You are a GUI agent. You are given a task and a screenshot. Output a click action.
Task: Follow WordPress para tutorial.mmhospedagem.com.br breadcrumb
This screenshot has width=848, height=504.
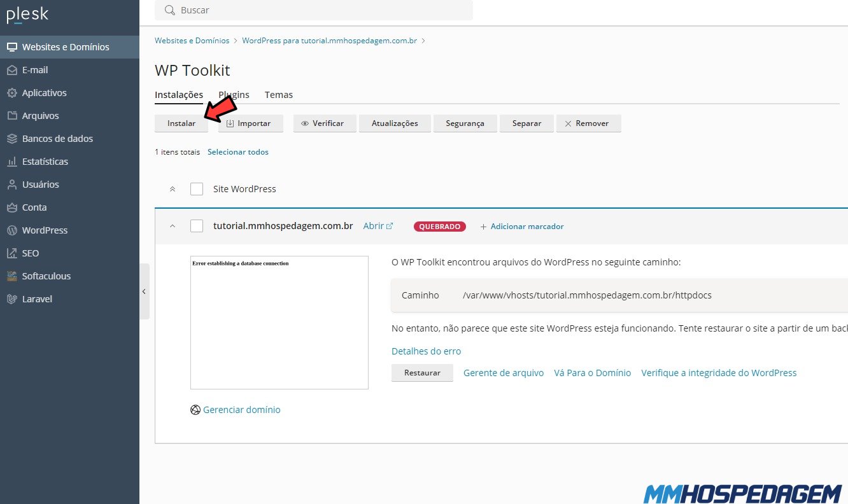(329, 41)
